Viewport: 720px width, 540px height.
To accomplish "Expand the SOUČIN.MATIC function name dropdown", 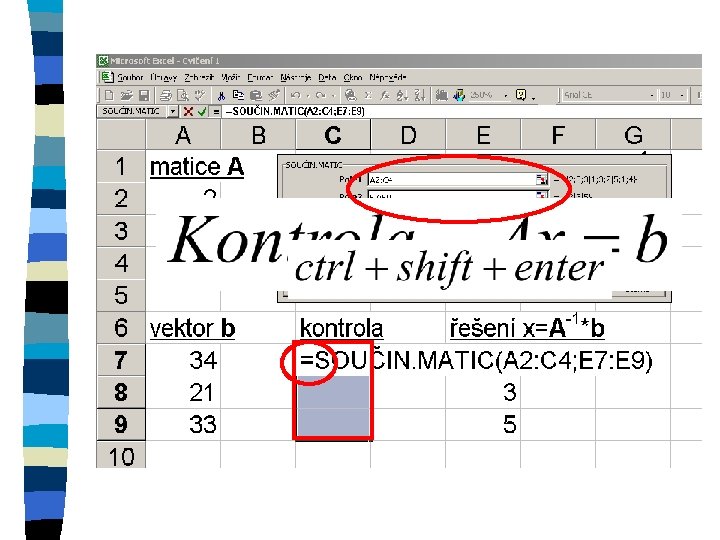I will pos(173,111).
